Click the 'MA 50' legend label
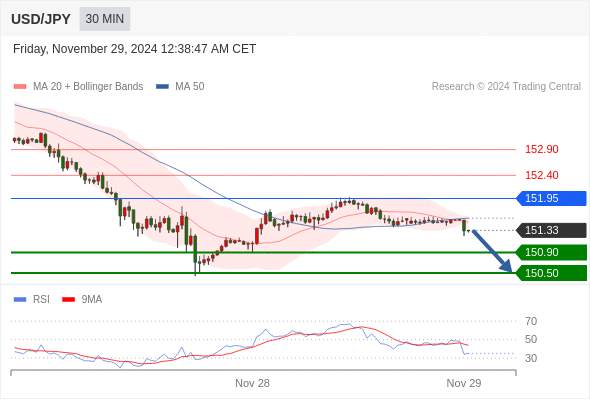Screen dimensions: 590x400 click(190, 87)
